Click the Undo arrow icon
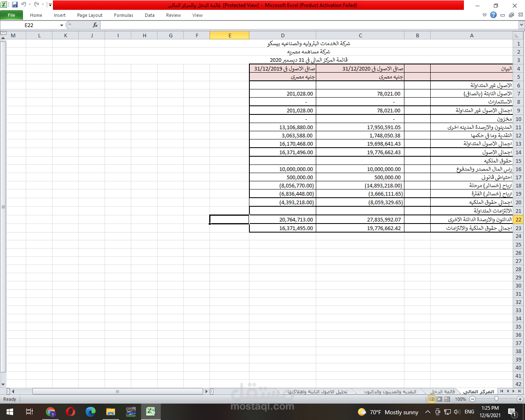 pos(24,5)
